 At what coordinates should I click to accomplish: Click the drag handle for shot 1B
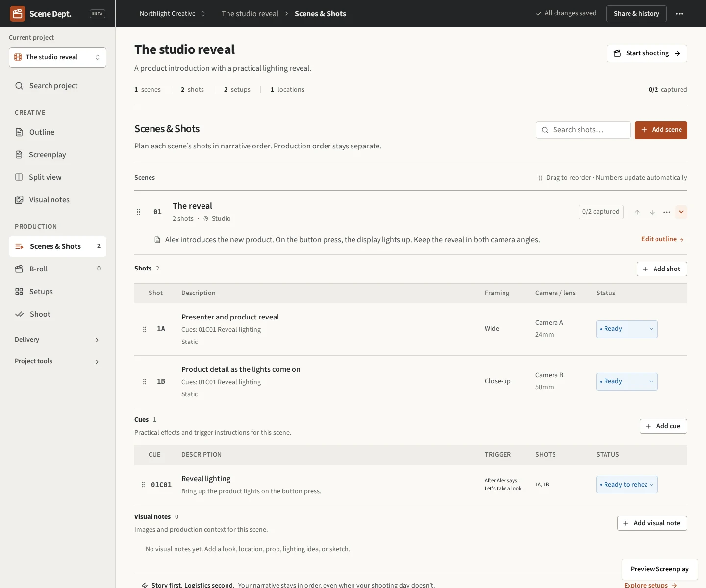pyautogui.click(x=145, y=382)
